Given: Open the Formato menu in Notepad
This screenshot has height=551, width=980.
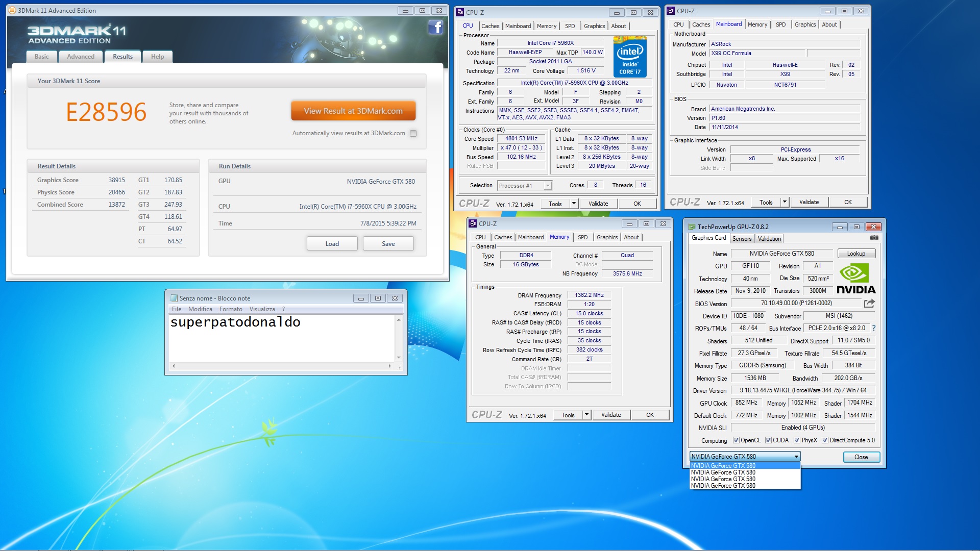Looking at the screenshot, I should (x=231, y=309).
